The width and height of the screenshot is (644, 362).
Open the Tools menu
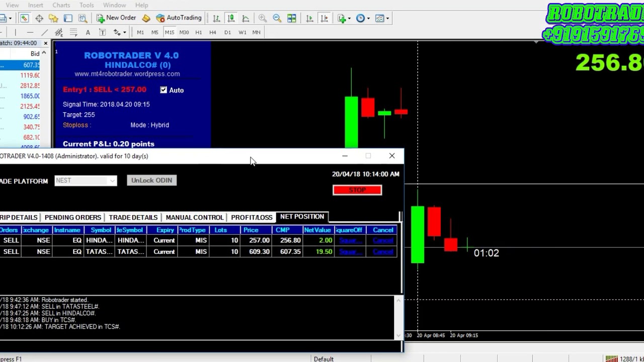pos(87,5)
